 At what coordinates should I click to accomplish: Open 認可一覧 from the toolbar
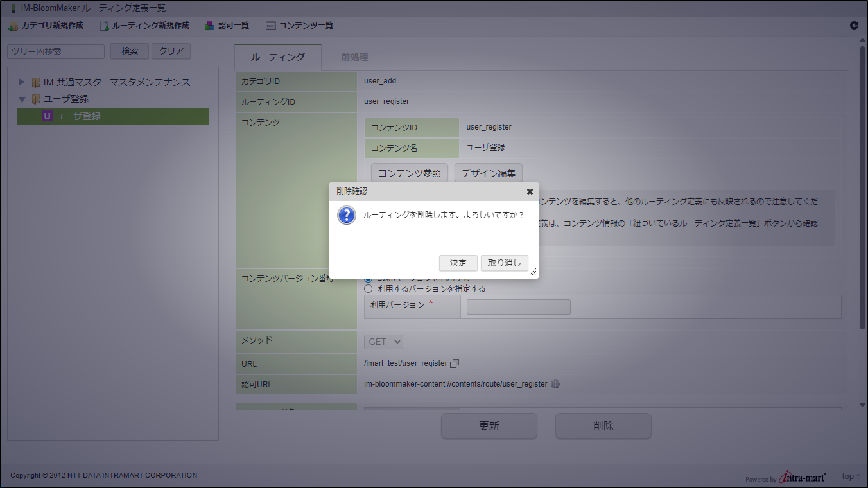click(x=227, y=26)
